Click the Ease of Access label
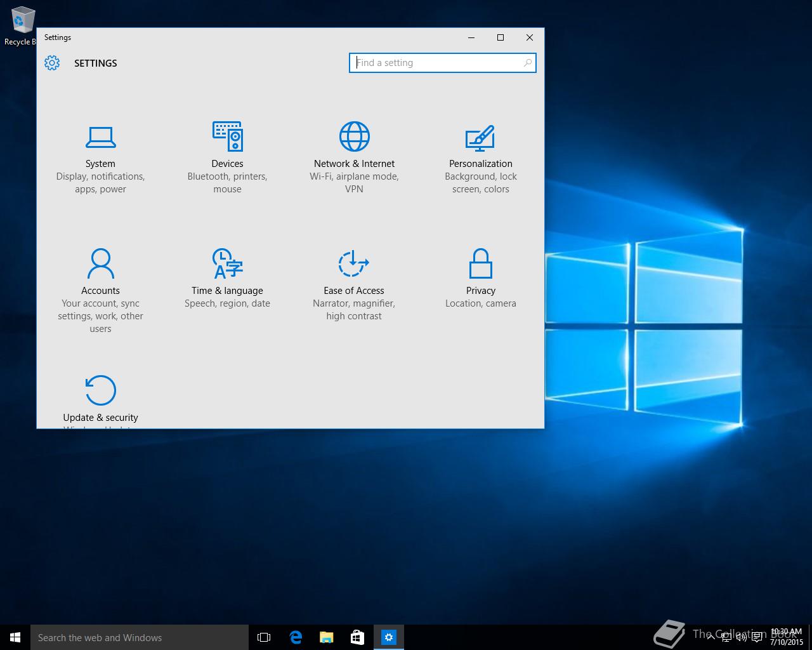Viewport: 812px width, 650px height. tap(354, 291)
